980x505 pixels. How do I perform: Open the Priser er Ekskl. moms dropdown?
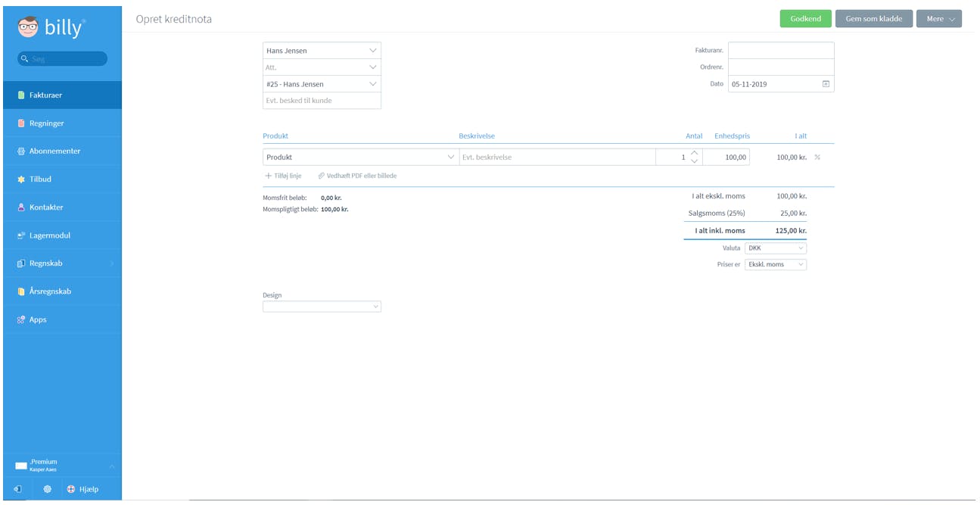776,264
